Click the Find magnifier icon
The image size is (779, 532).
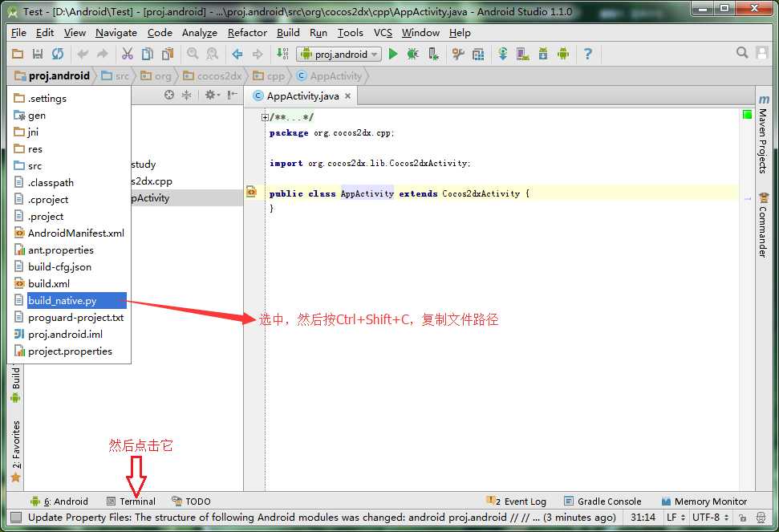[x=193, y=54]
